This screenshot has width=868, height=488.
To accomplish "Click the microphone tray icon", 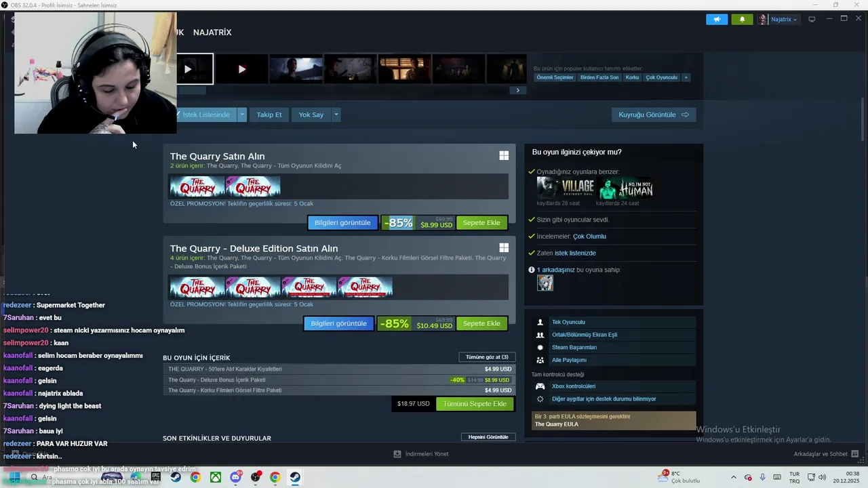I will pyautogui.click(x=762, y=477).
